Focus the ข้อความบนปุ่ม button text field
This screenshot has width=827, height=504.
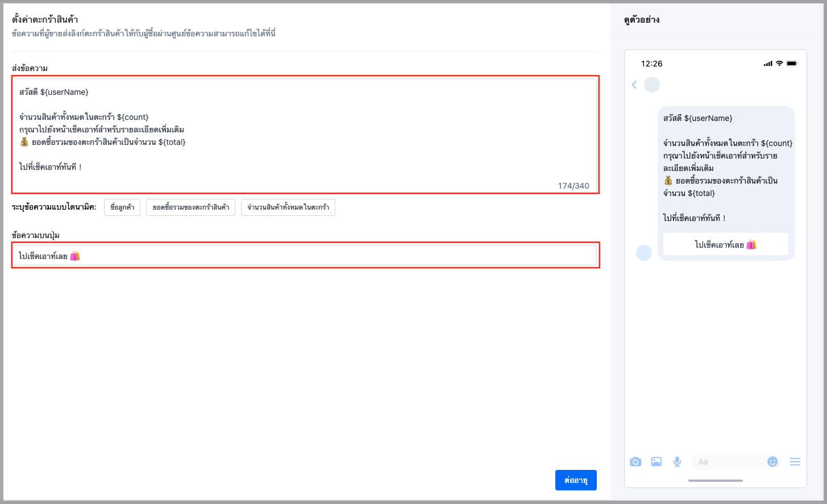pyautogui.click(x=305, y=256)
